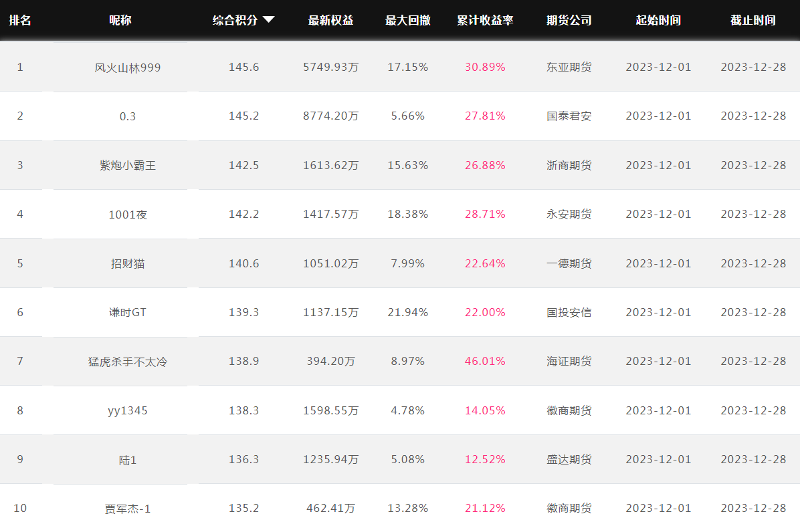Select nickname 贾军杰-1

[128, 509]
